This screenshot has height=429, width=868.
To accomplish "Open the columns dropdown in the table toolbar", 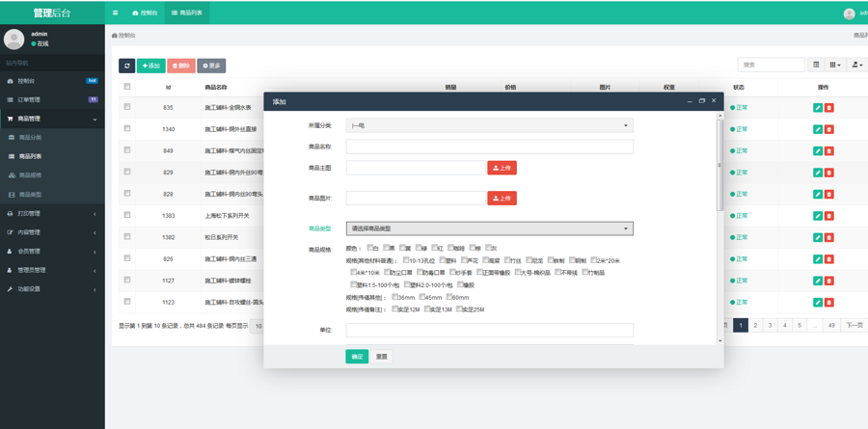I will pyautogui.click(x=835, y=65).
